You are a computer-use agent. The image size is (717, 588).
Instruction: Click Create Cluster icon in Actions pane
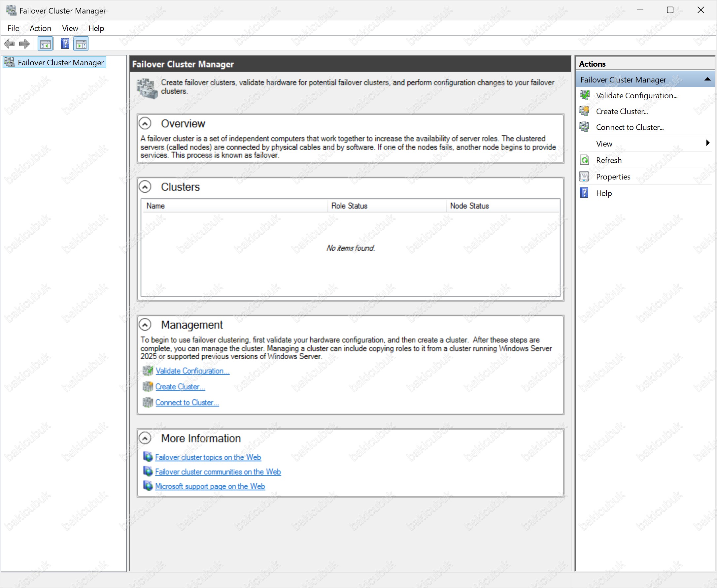[585, 111]
